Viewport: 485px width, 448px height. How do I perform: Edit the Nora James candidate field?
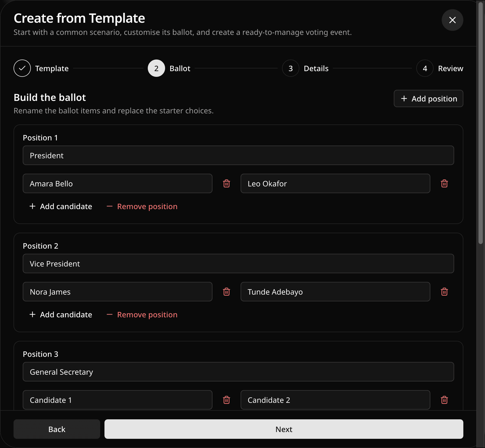117,292
